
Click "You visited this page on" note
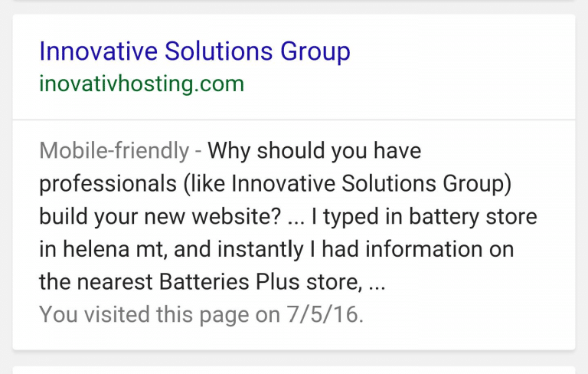[159, 315]
